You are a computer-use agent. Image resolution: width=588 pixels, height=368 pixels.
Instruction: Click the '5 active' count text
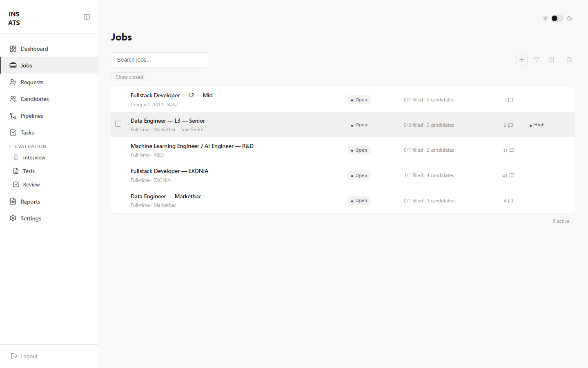click(x=561, y=221)
